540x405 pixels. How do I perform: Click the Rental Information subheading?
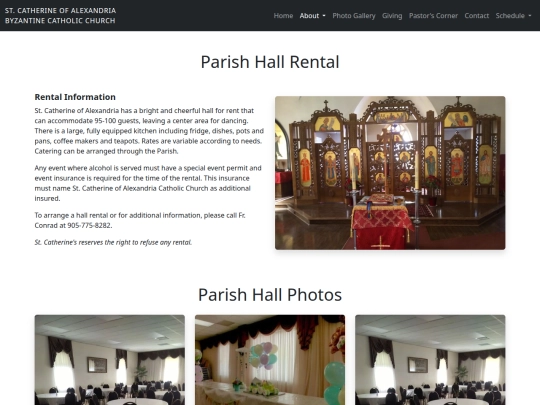coord(75,97)
